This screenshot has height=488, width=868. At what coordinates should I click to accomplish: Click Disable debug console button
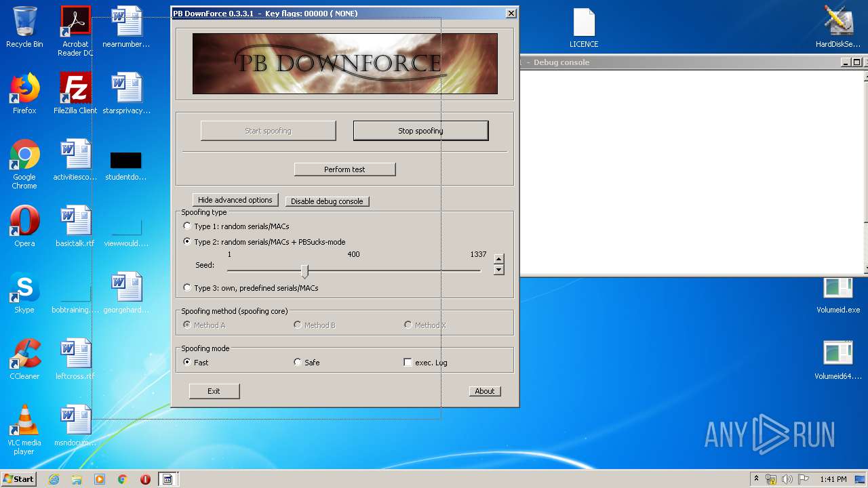(327, 201)
